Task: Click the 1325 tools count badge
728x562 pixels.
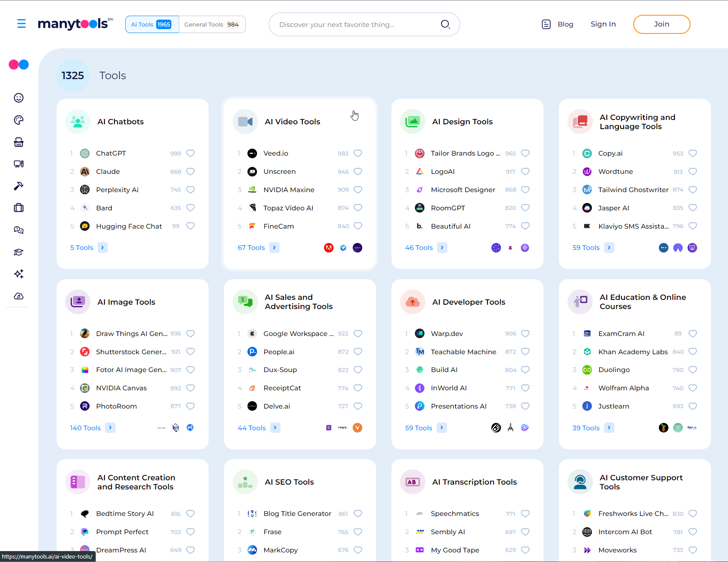Action: pos(73,76)
